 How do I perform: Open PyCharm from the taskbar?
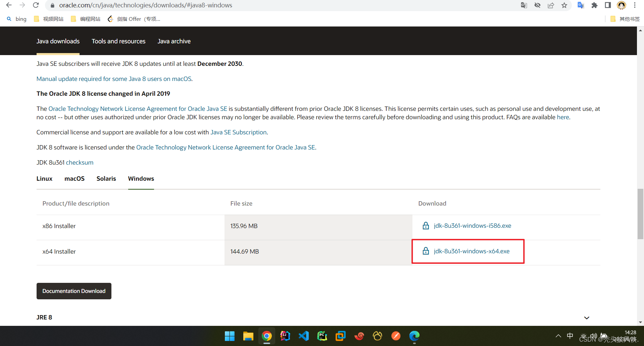[322, 336]
